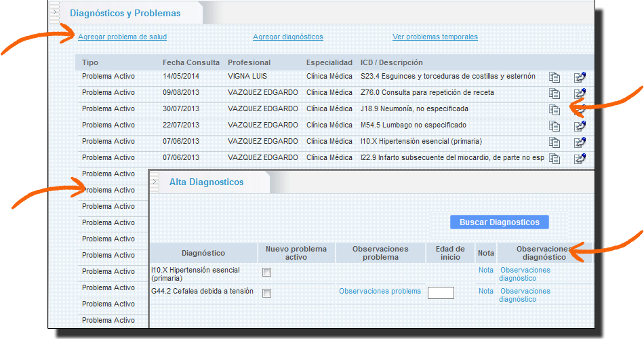Viewport: 644px width, 339px height.
Task: Click the copy icon for I22.9 Infarto row
Action: (555, 159)
